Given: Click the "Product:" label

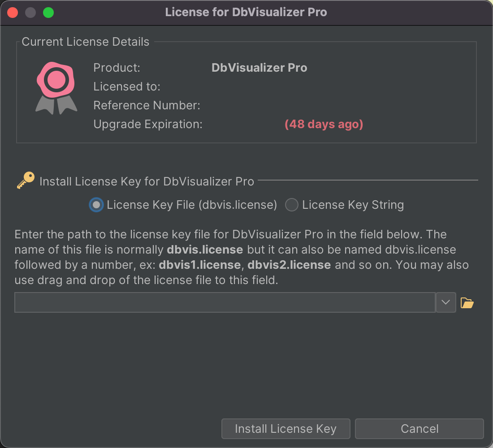Looking at the screenshot, I should 117,68.
